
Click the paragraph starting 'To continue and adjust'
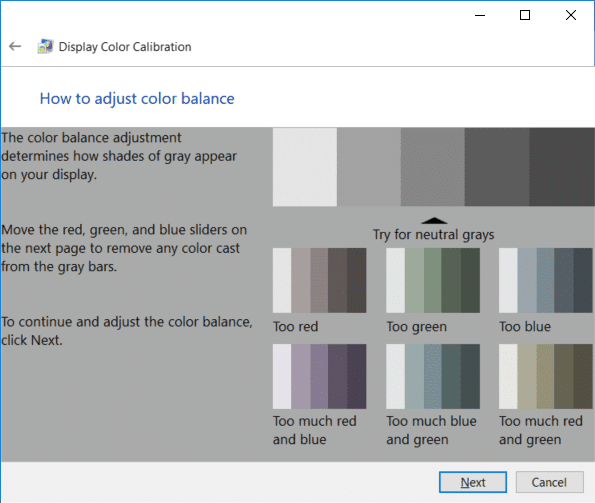coord(127,331)
